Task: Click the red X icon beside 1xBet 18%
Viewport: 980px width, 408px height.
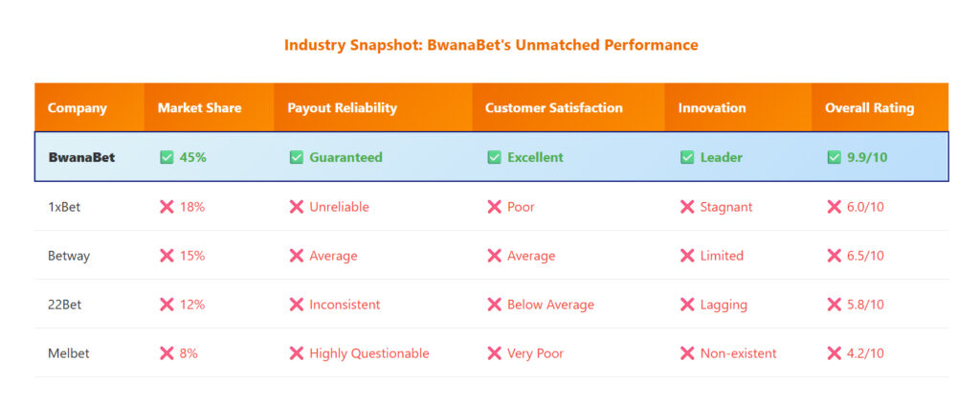Action: pos(167,207)
